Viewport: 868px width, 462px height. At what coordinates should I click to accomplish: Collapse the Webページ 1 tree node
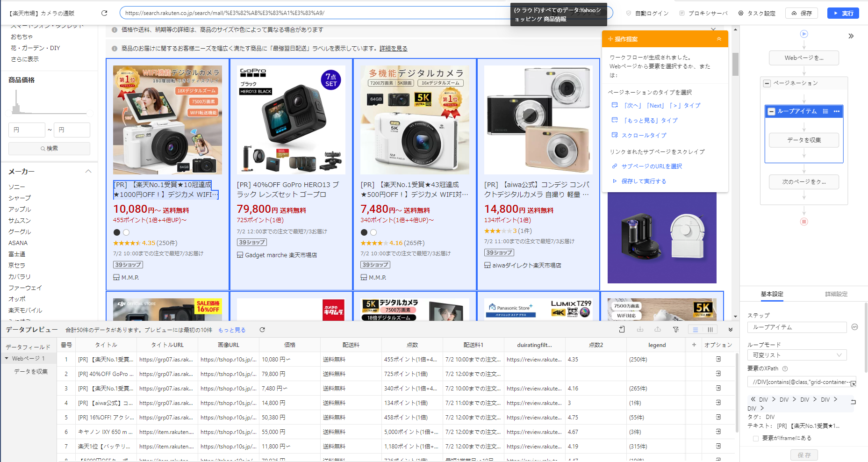pos(7,358)
